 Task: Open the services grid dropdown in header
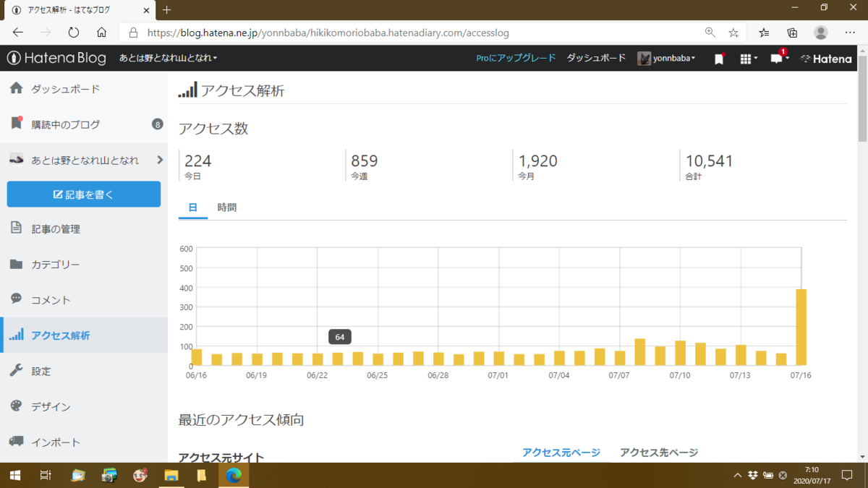tap(749, 59)
